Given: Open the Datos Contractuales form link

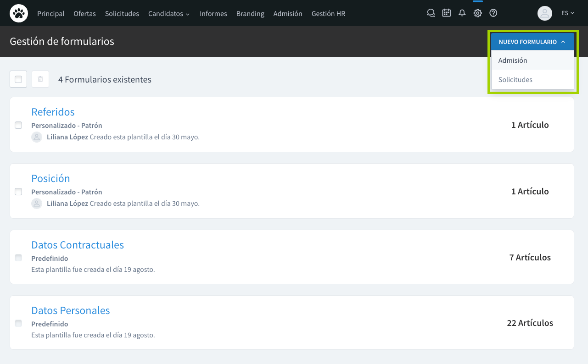Looking at the screenshot, I should pos(78,245).
